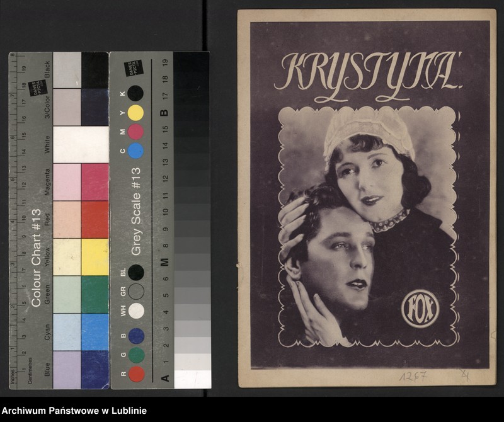Click the Danes Picta logo on Colour Chart
Viewport: 504px width, 422px height.
(x=38, y=88)
